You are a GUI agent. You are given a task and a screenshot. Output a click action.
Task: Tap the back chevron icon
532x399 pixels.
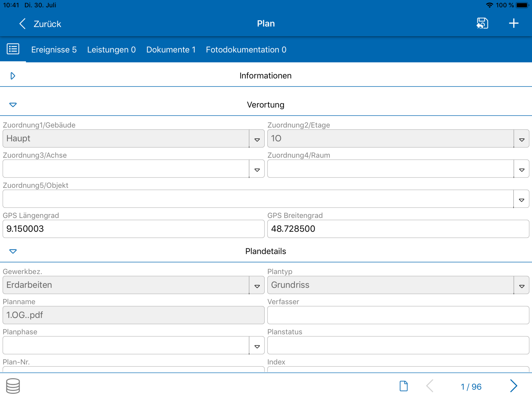pos(22,24)
